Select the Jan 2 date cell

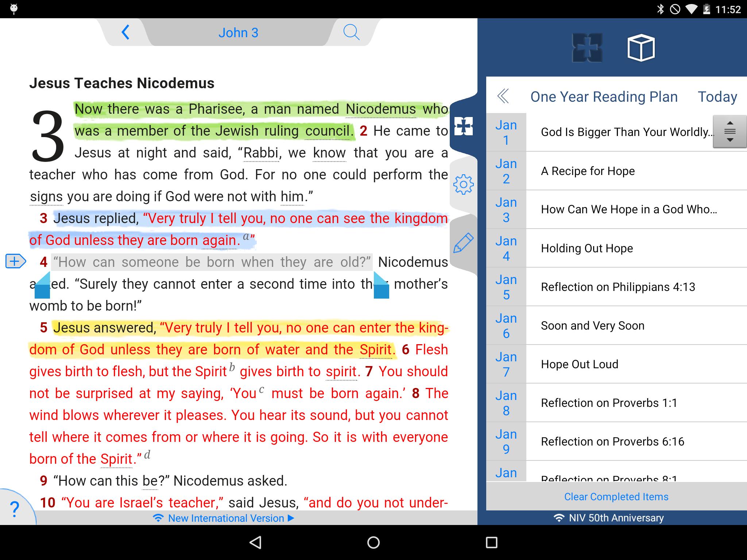[506, 171]
